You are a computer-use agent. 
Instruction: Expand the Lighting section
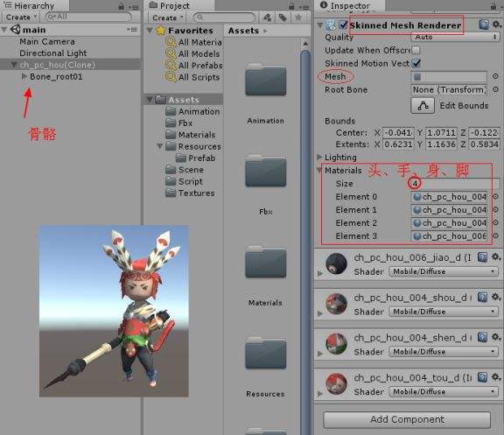pos(319,158)
